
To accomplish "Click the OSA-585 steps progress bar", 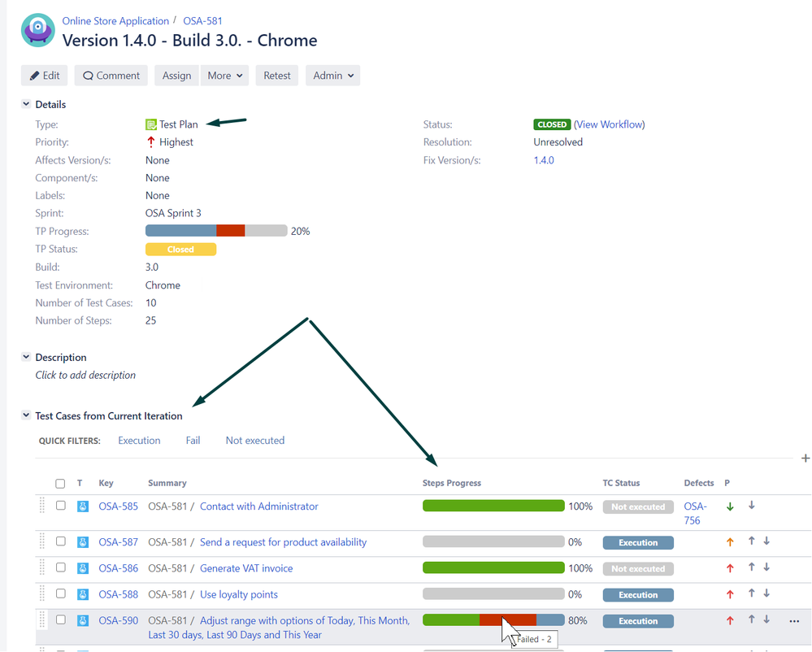I will (x=493, y=506).
